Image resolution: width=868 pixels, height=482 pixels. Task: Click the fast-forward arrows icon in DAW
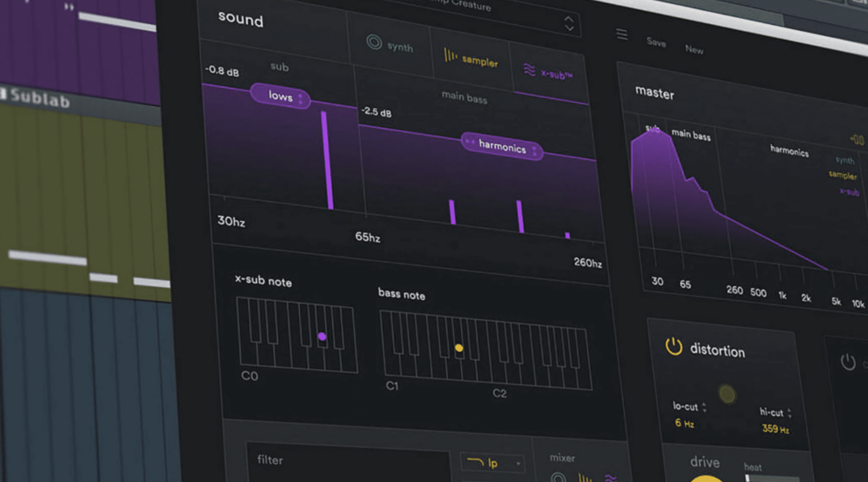coord(69,7)
